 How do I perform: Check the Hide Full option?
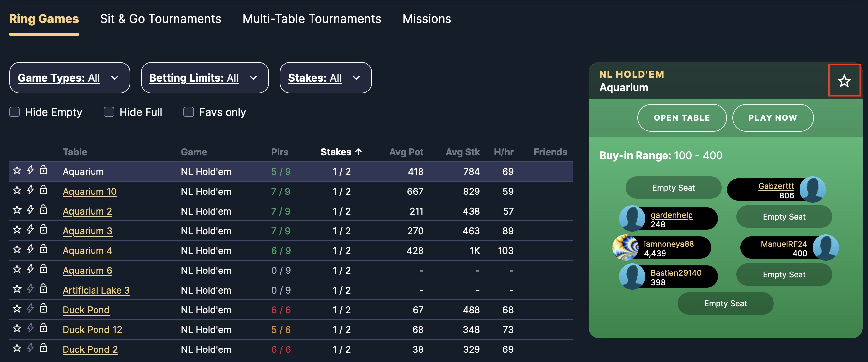pos(109,112)
